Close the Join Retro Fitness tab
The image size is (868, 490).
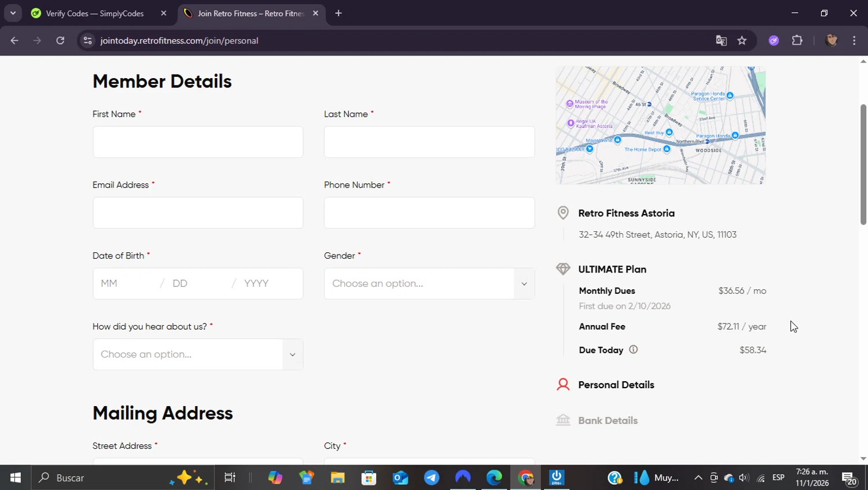point(315,13)
